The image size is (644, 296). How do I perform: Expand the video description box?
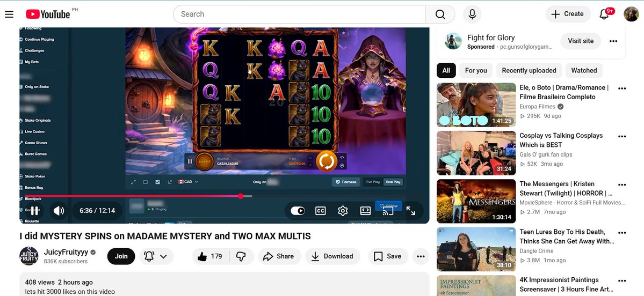tap(225, 284)
